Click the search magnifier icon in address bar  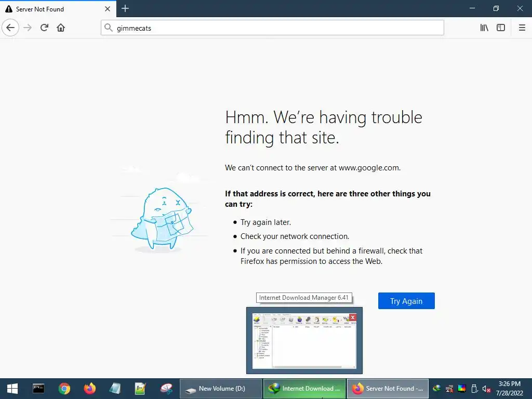[108, 28]
